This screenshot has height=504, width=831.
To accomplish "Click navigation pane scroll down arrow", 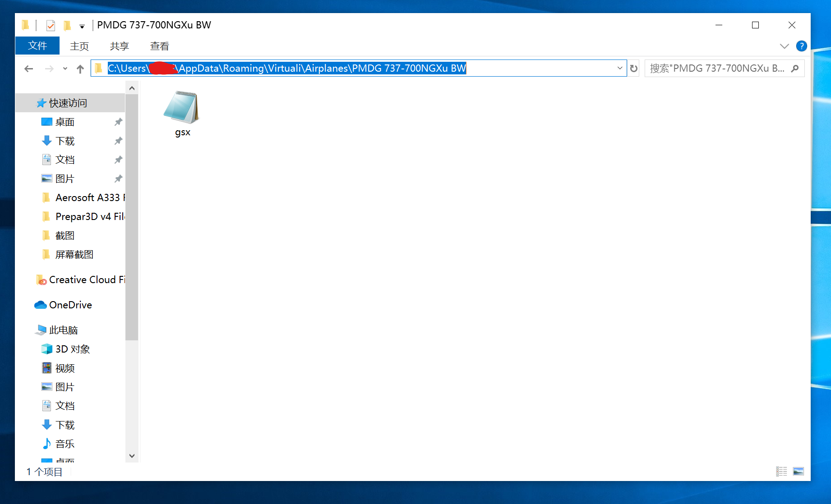I will [x=132, y=456].
